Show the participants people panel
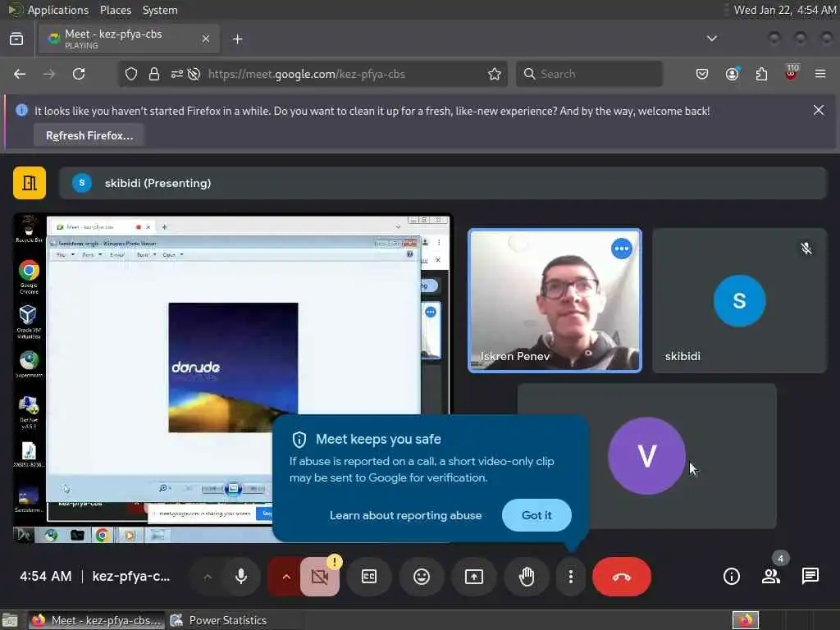Screen dimensions: 840x630 tap(771, 577)
